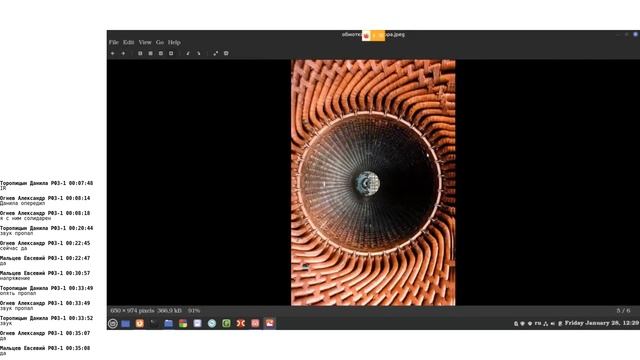Open the Mint start menu button
This screenshot has height=360, width=640.
tap(113, 324)
